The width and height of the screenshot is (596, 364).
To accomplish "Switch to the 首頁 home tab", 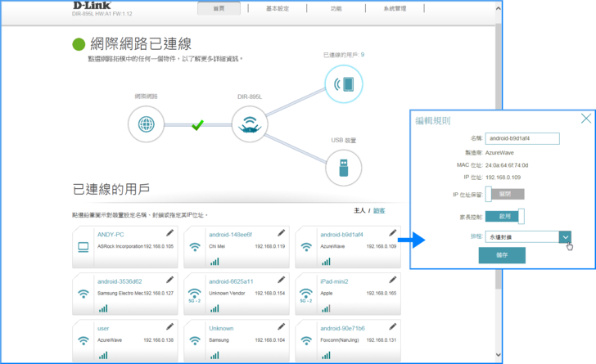I will coord(219,8).
